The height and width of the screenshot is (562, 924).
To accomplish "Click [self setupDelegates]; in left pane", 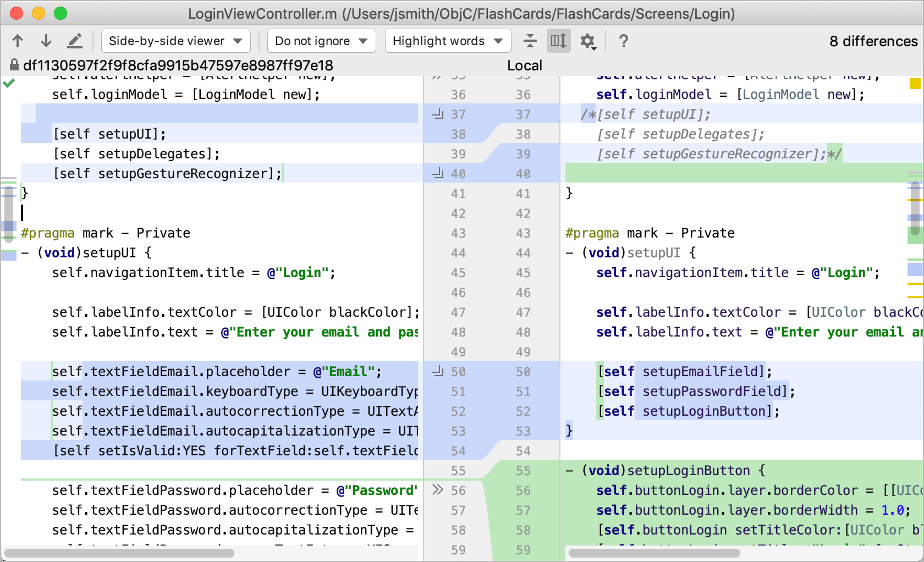I will (136, 153).
